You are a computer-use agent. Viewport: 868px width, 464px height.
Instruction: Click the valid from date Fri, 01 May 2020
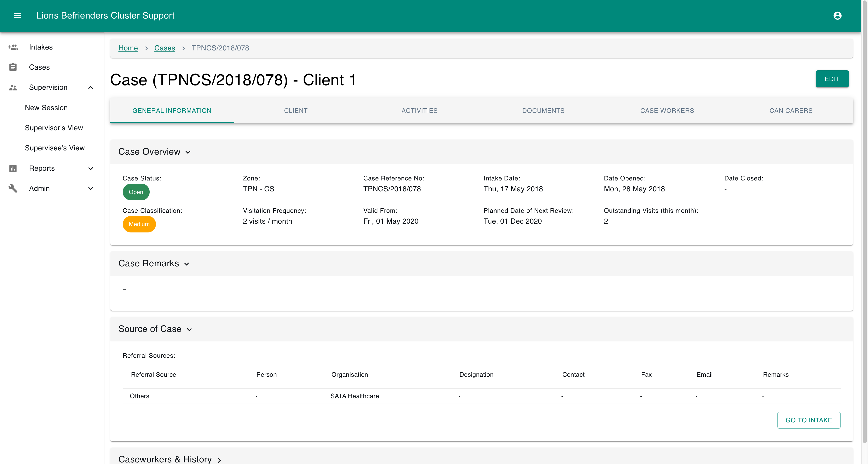pyautogui.click(x=391, y=221)
